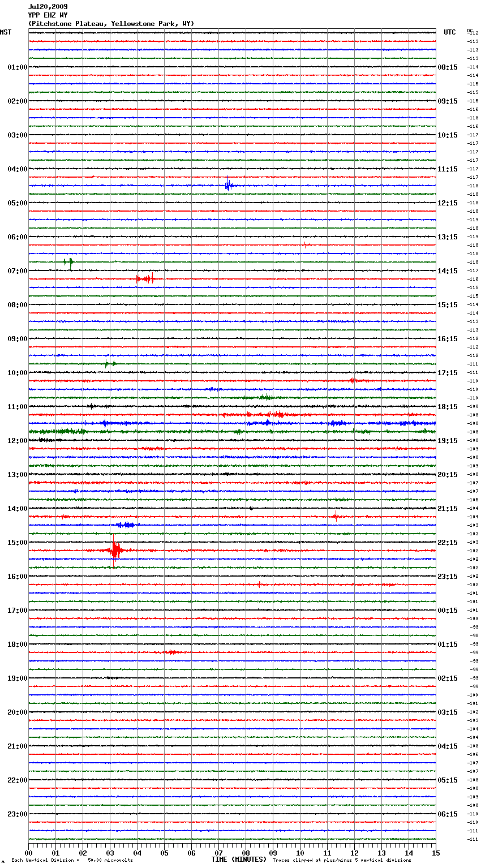Select the 05:00 MST time label
Screen dimensions: 481x868
click(17, 203)
